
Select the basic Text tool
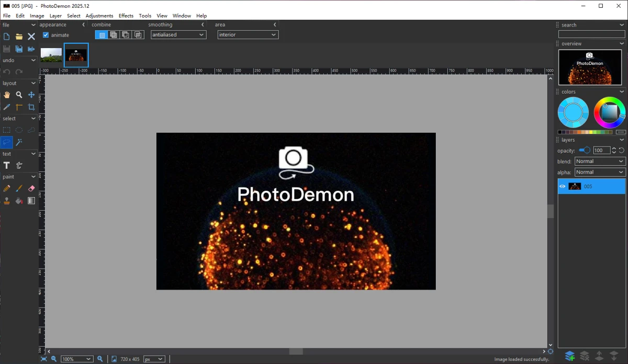[x=6, y=165]
